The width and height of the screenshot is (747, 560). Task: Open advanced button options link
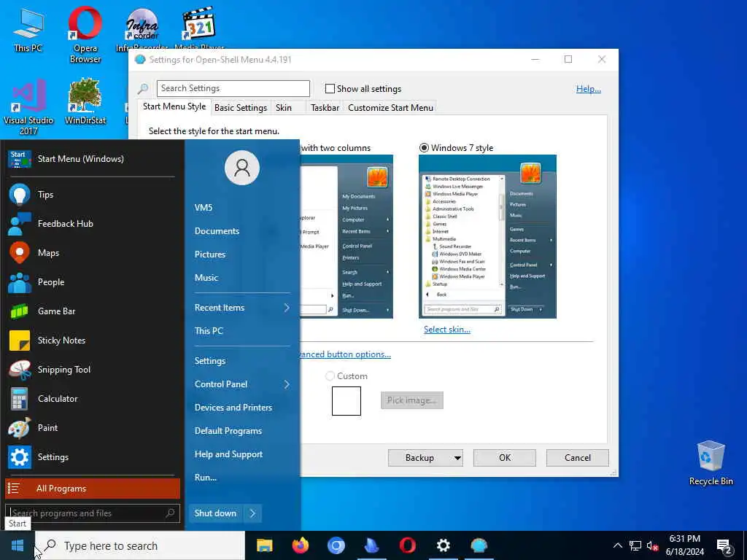click(345, 354)
